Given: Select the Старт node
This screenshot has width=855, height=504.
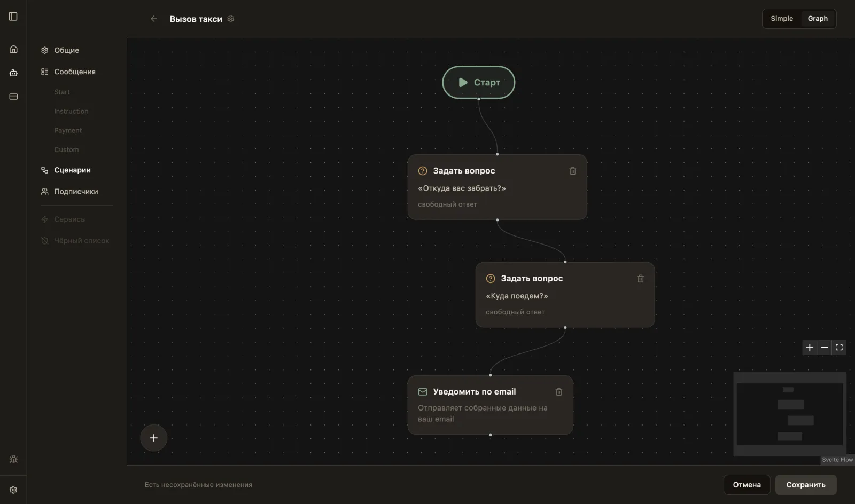Looking at the screenshot, I should click(479, 82).
